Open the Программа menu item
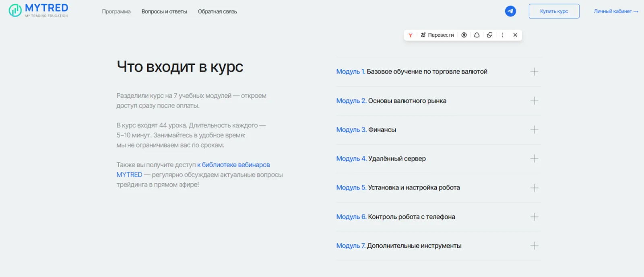644x277 pixels. pos(116,12)
